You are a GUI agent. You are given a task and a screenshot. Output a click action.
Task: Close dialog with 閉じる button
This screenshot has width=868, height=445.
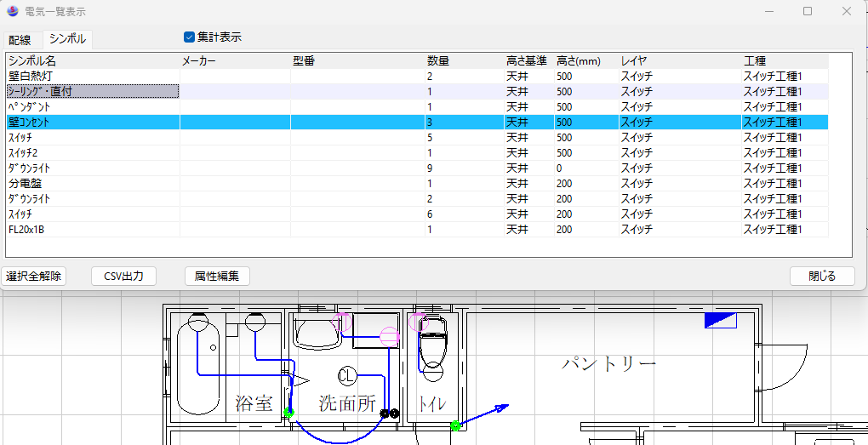point(821,276)
